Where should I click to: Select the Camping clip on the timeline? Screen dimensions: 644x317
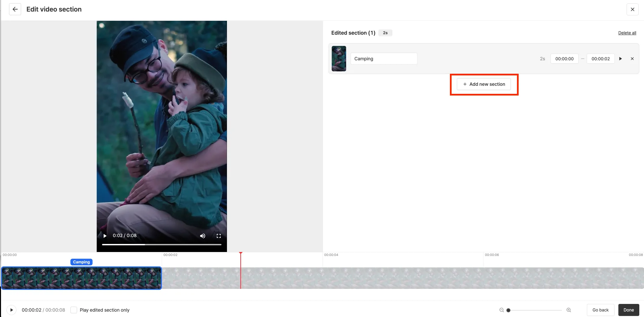tap(81, 278)
